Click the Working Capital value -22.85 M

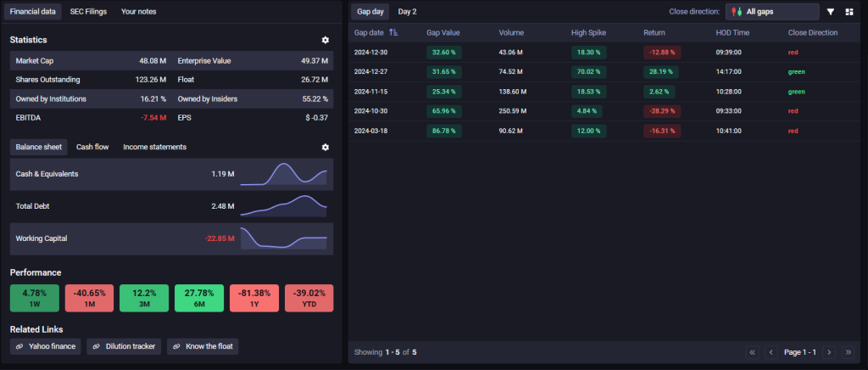pos(220,238)
